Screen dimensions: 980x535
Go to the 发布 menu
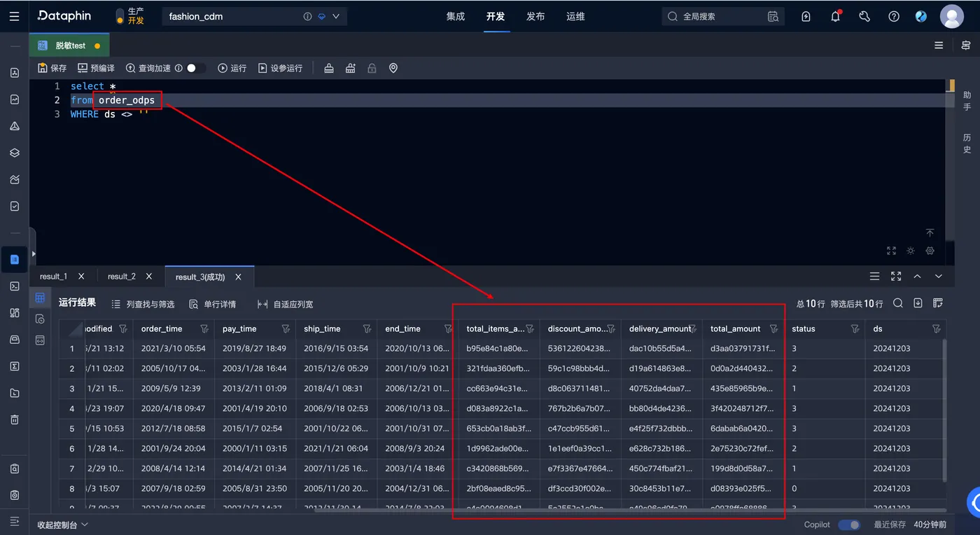535,16
